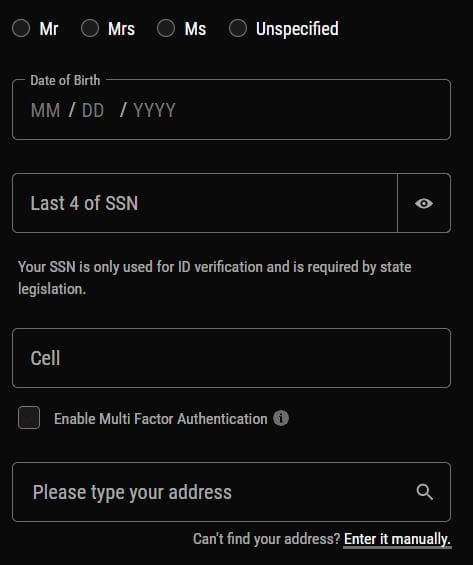Viewport: 473px width, 565px height.
Task: Click the Cell phone number field
Action: click(231, 358)
